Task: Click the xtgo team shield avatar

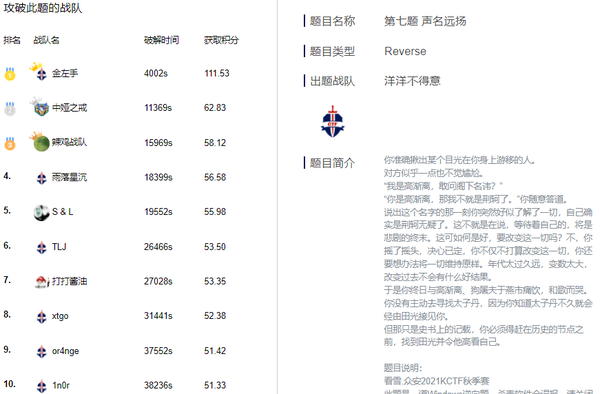Action: tap(41, 317)
